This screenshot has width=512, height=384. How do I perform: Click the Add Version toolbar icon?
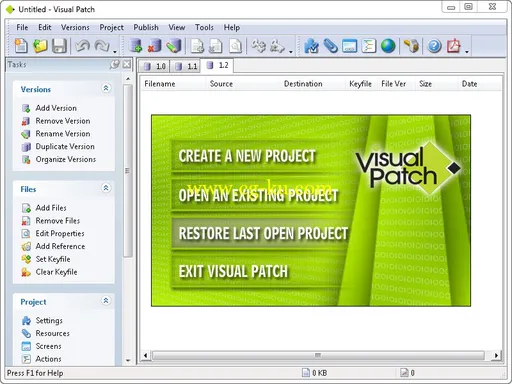pos(136,46)
